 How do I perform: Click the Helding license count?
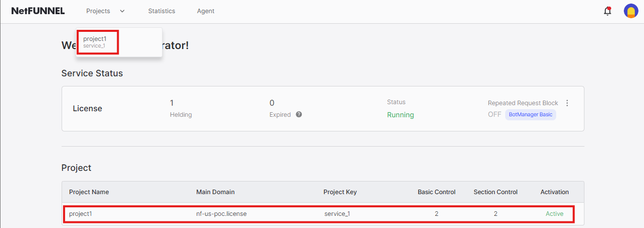172,103
